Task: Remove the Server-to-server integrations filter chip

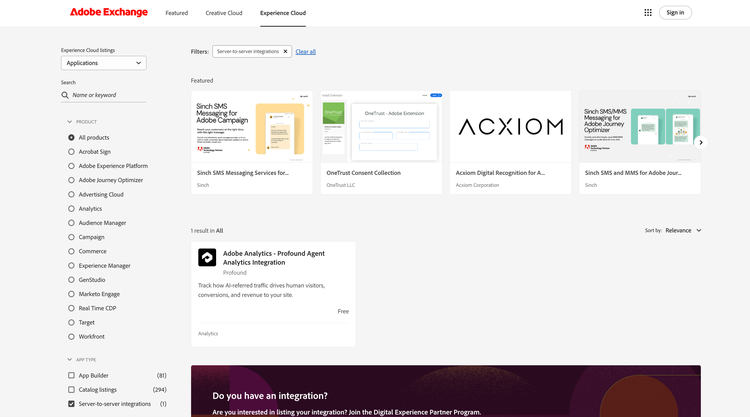Action: pos(286,51)
